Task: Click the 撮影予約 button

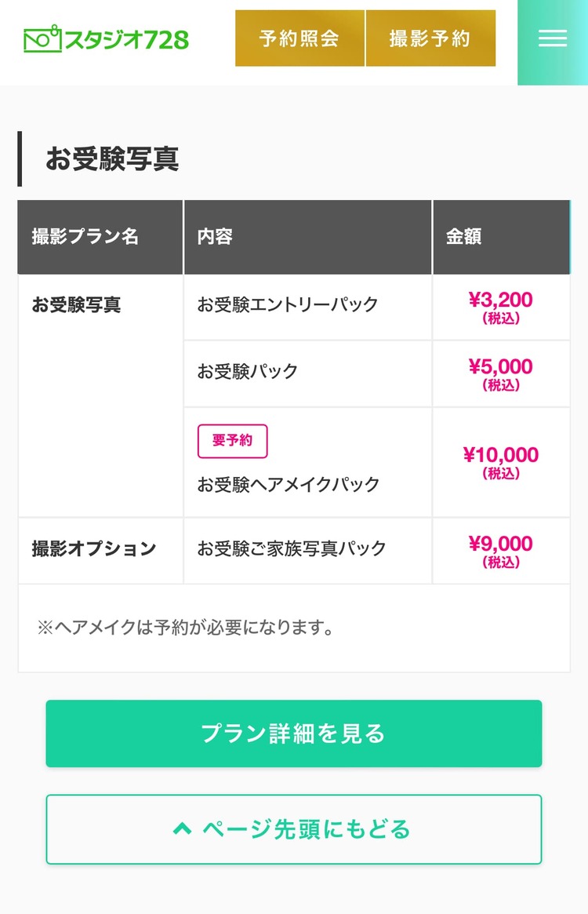Action: [430, 38]
